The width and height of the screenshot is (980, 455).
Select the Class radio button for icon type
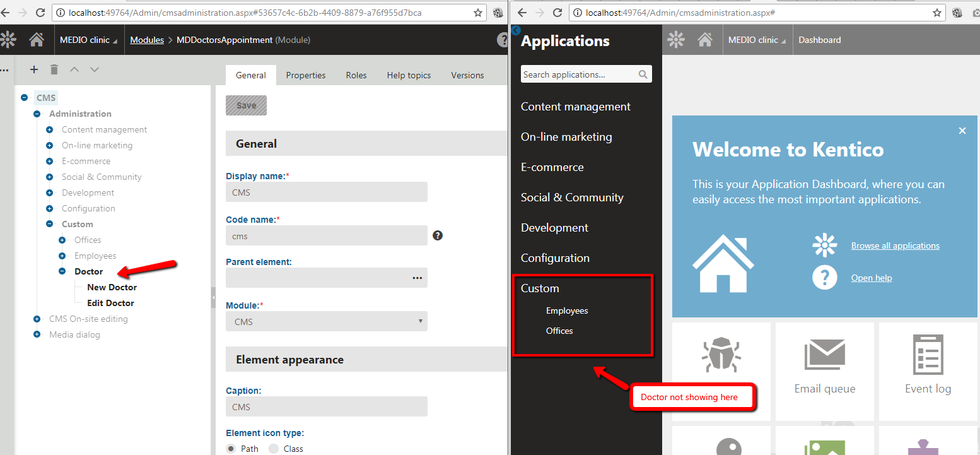(273, 448)
